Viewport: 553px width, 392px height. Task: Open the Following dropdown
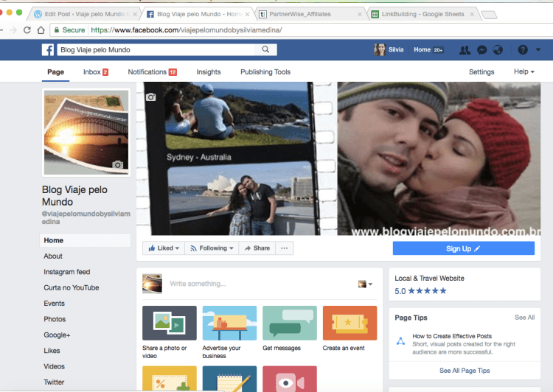[212, 248]
